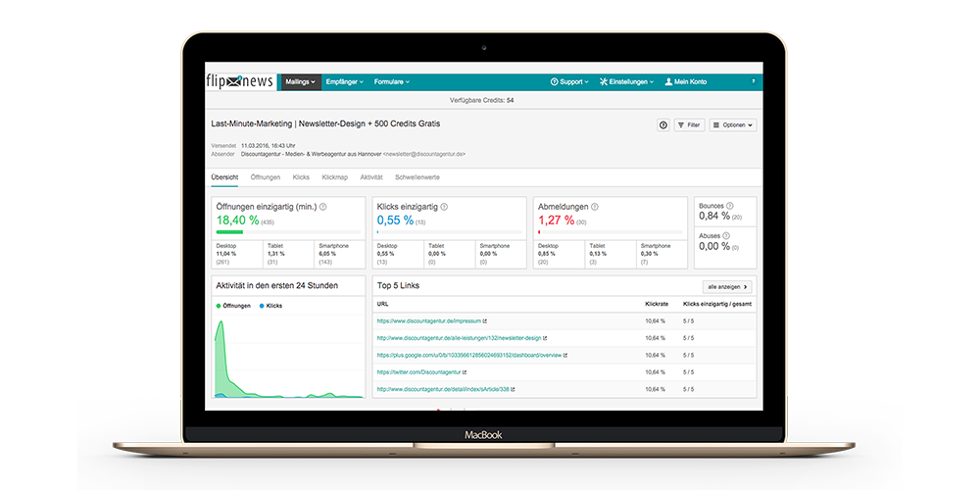Click Klicks einzigartig / gesamt column header
Screen dimensions: 980x490
point(717,305)
